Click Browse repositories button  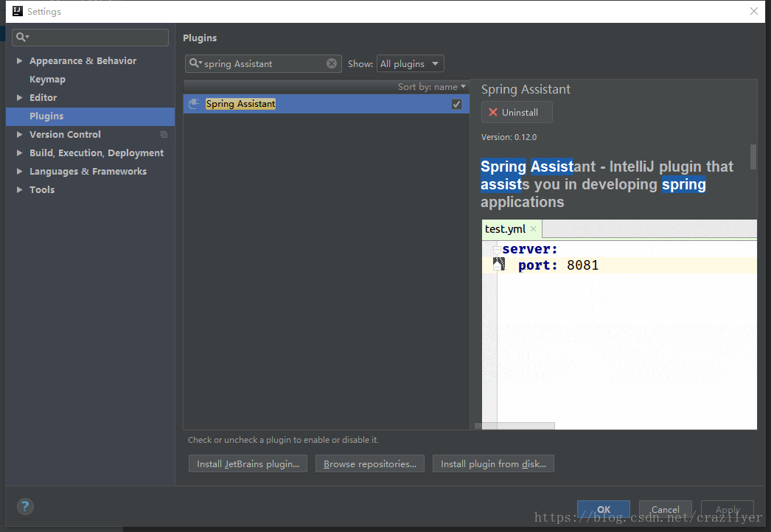[370, 463]
